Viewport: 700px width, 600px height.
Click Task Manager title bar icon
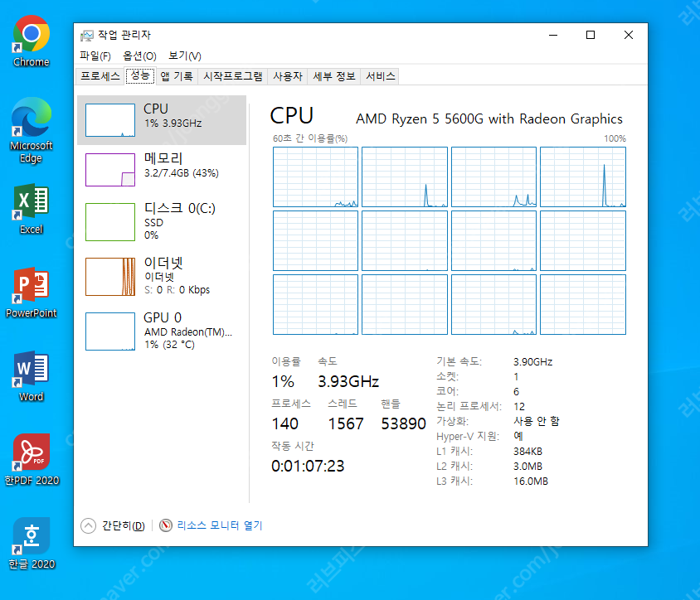[x=86, y=36]
